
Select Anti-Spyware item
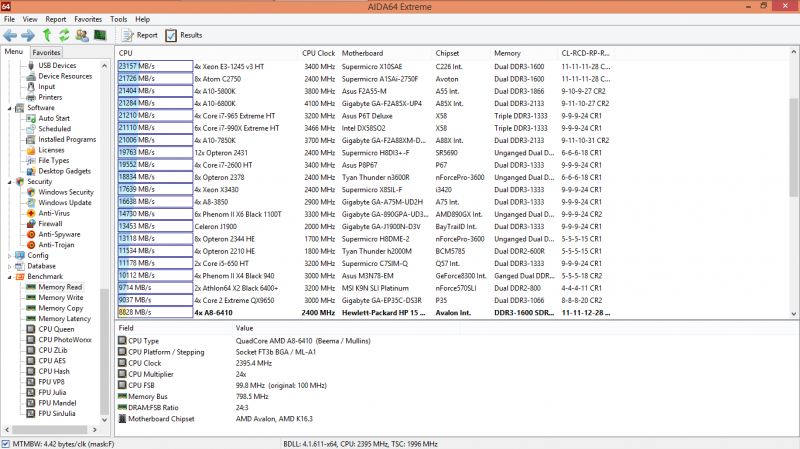tap(59, 234)
